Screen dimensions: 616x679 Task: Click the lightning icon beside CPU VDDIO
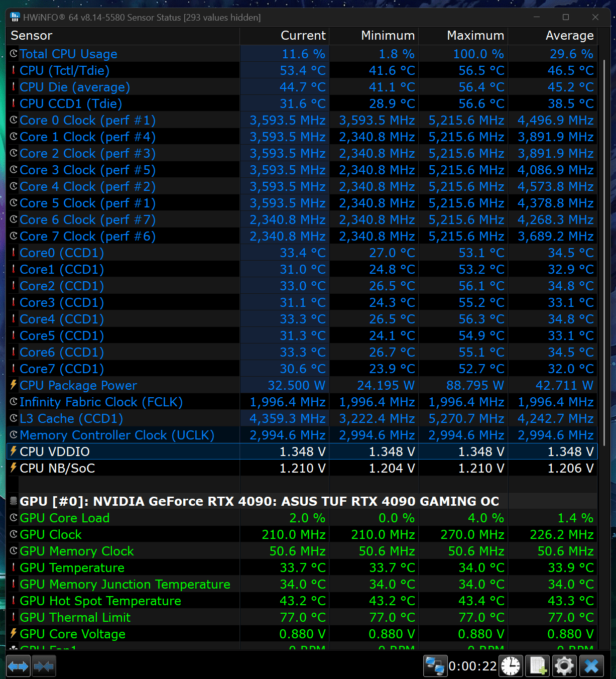coord(14,451)
